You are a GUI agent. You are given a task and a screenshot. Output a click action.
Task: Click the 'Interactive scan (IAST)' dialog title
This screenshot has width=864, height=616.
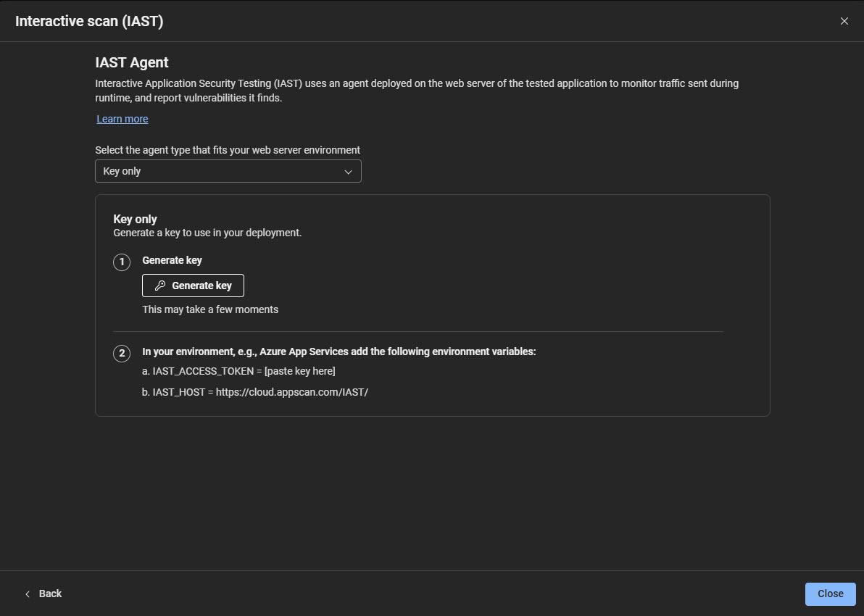pos(89,21)
